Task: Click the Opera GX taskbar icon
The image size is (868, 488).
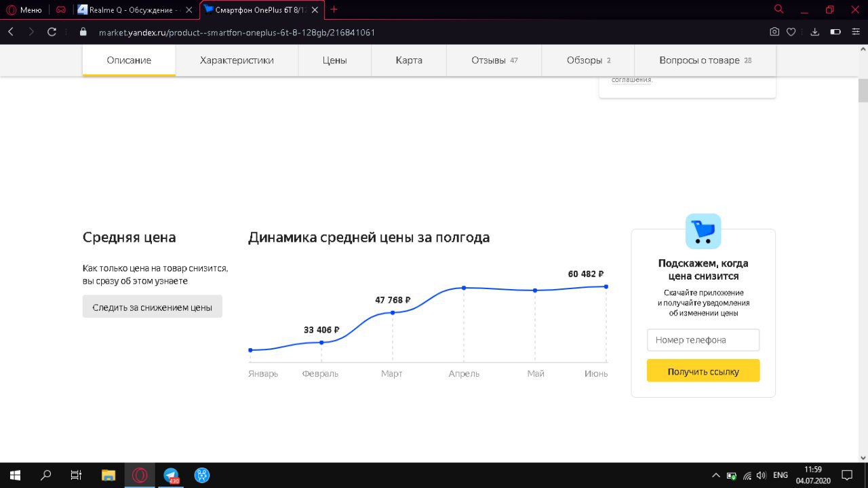Action: point(140,475)
